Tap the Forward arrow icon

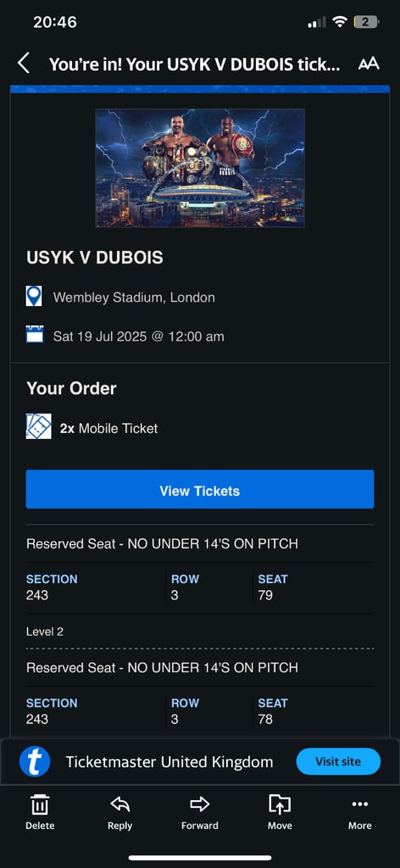[x=200, y=804]
